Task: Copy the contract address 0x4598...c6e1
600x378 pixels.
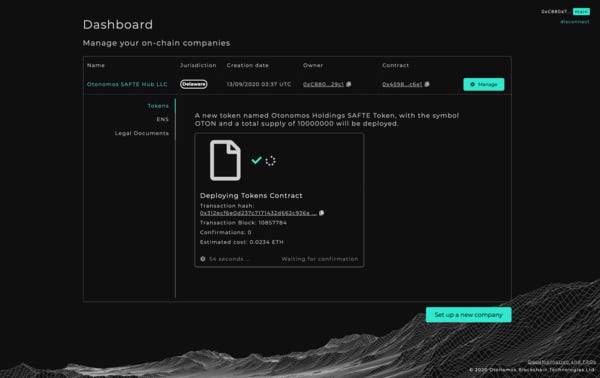Action: coord(427,84)
